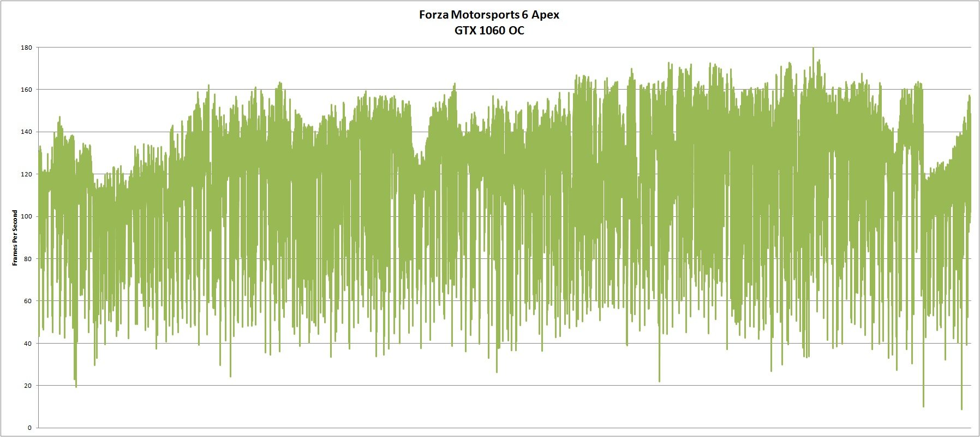Click the y-axis value 180
The height and width of the screenshot is (437, 980).
[26, 48]
